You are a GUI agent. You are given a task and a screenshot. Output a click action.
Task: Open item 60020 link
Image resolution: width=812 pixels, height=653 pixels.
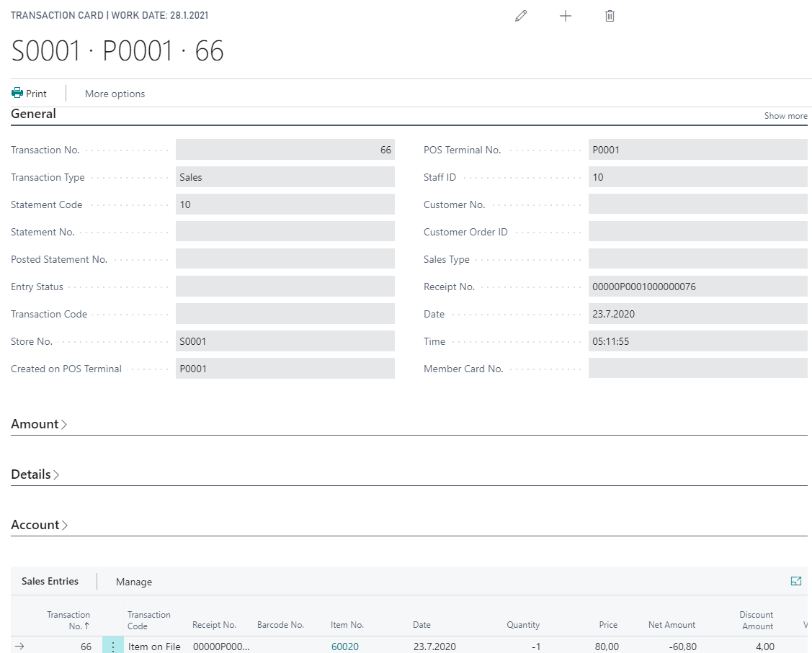[344, 647]
